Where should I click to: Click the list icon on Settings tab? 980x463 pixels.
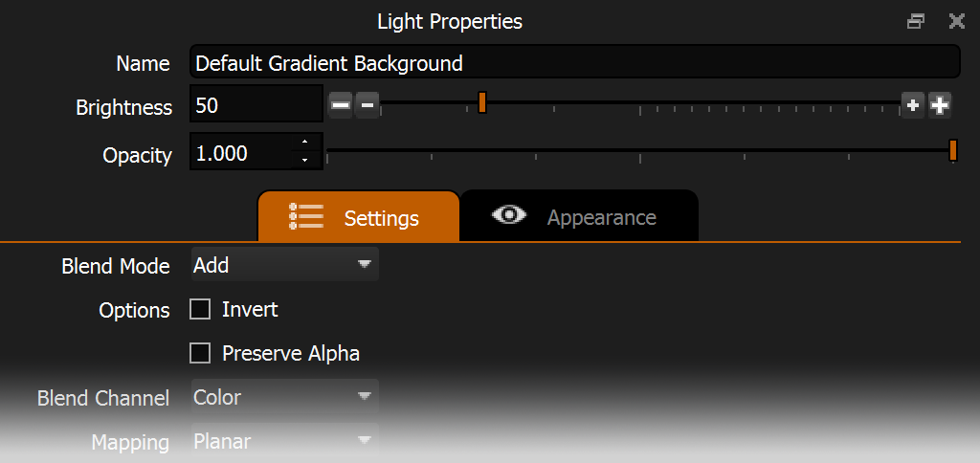305,217
